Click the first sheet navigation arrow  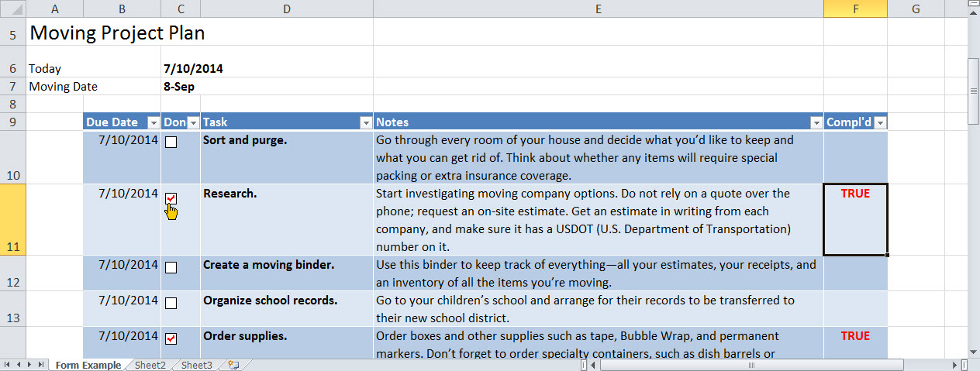click(x=8, y=365)
